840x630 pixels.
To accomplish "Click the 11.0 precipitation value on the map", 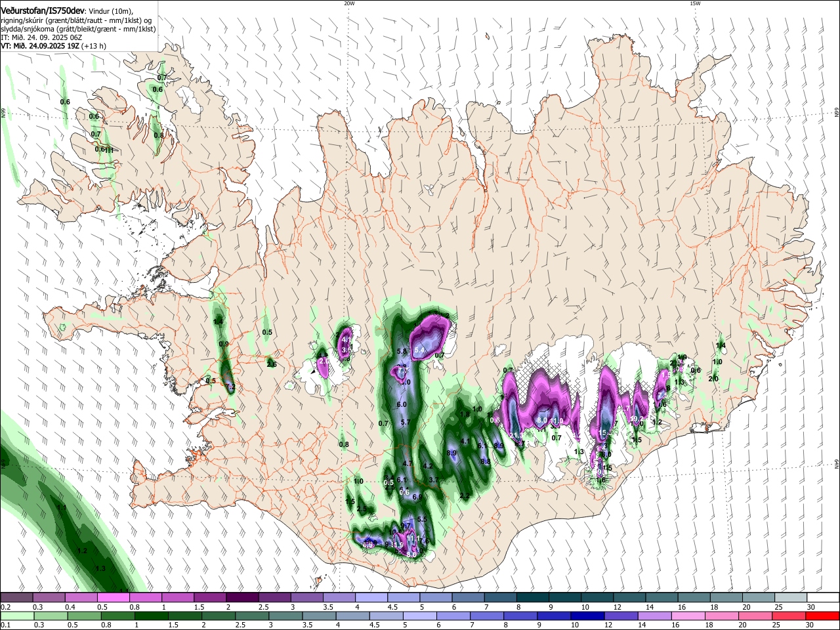I will coord(557,421).
